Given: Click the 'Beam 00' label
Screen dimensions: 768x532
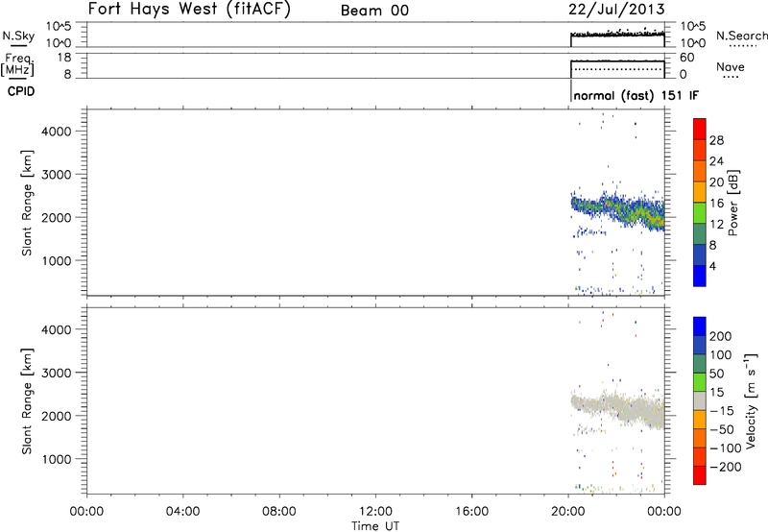Looking at the screenshot, I should pos(374,11).
